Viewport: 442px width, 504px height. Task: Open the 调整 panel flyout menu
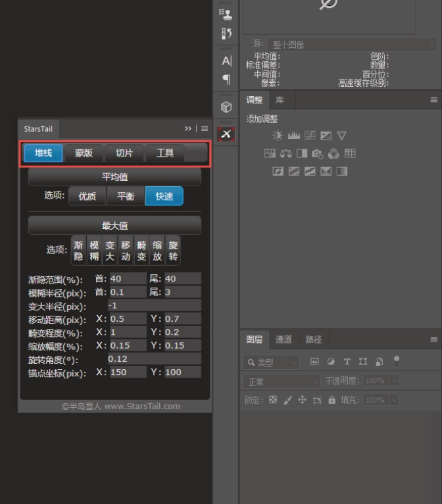tap(434, 100)
